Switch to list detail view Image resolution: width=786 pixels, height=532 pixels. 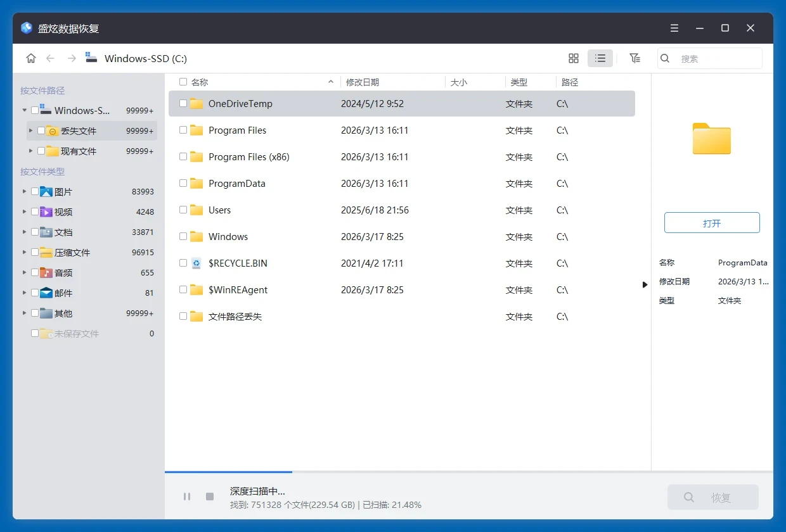(x=600, y=58)
